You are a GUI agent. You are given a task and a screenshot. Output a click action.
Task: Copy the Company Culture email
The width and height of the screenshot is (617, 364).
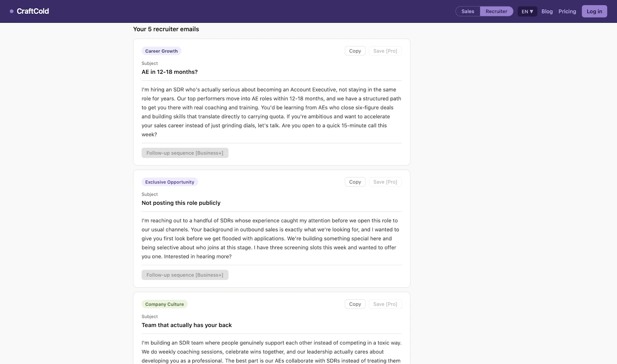click(355, 304)
